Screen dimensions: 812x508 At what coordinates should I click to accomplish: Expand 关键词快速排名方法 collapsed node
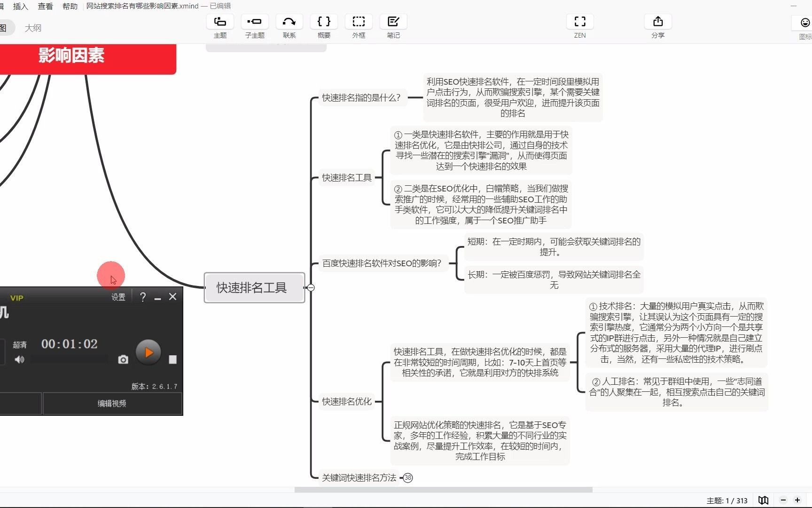click(408, 478)
